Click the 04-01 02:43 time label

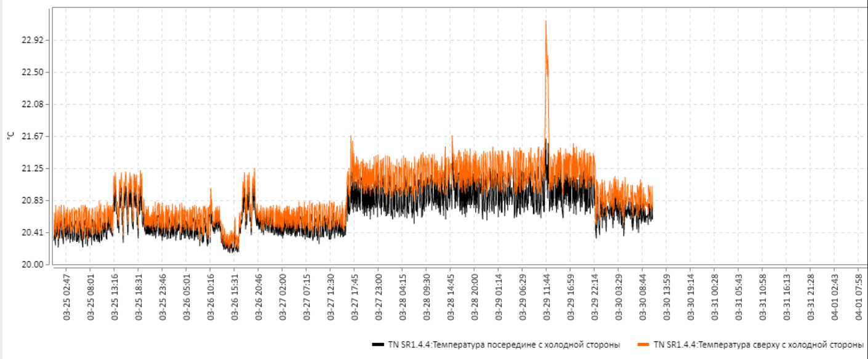click(x=835, y=296)
